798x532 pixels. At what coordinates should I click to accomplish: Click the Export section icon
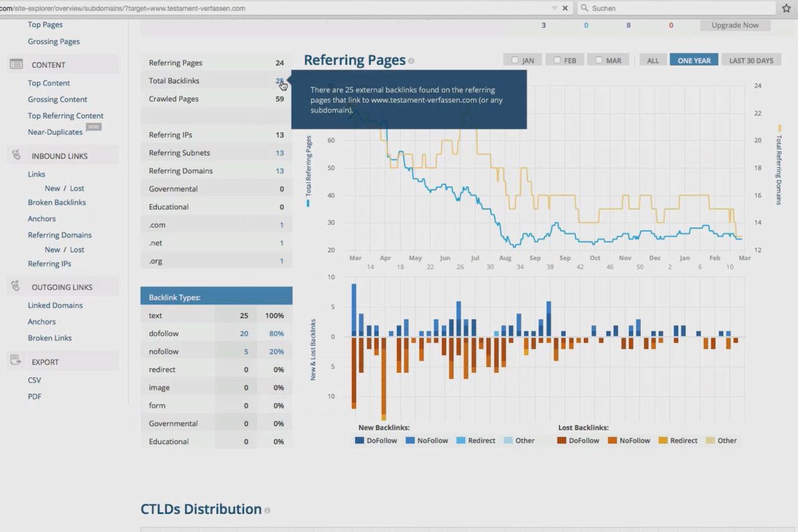point(17,361)
